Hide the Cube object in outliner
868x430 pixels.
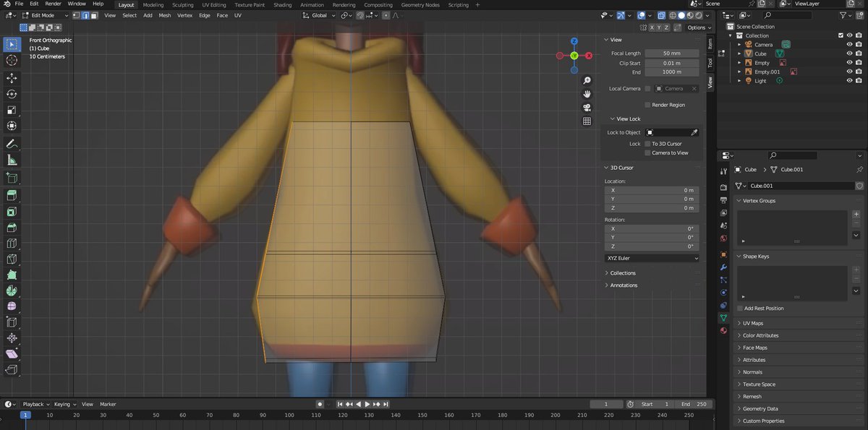click(849, 53)
